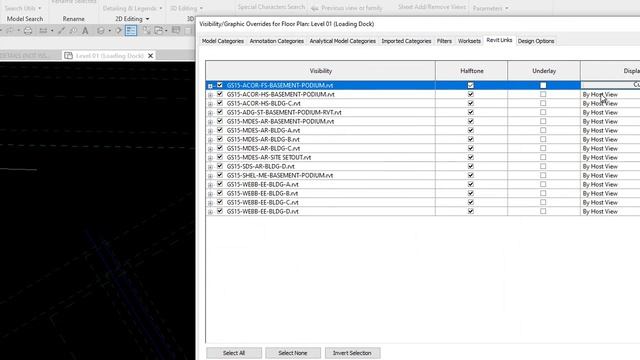Open the Switch Windows dropdown arrow

click(166, 31)
